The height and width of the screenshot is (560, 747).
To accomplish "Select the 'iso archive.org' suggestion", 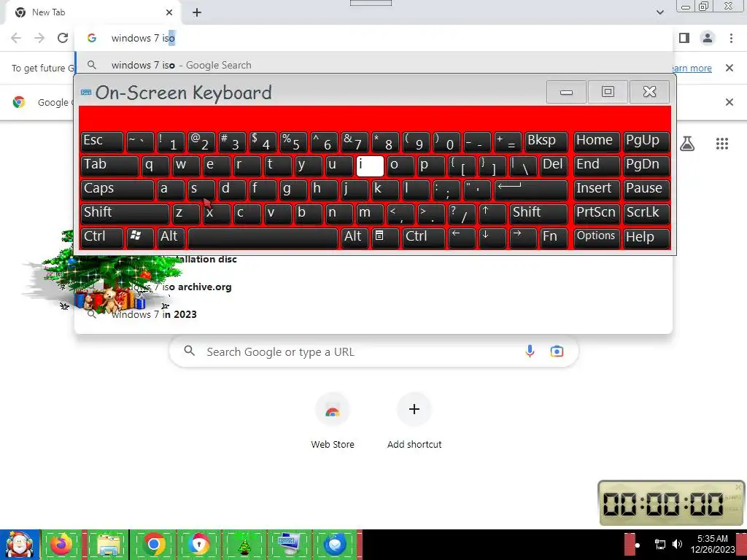I will (373, 287).
